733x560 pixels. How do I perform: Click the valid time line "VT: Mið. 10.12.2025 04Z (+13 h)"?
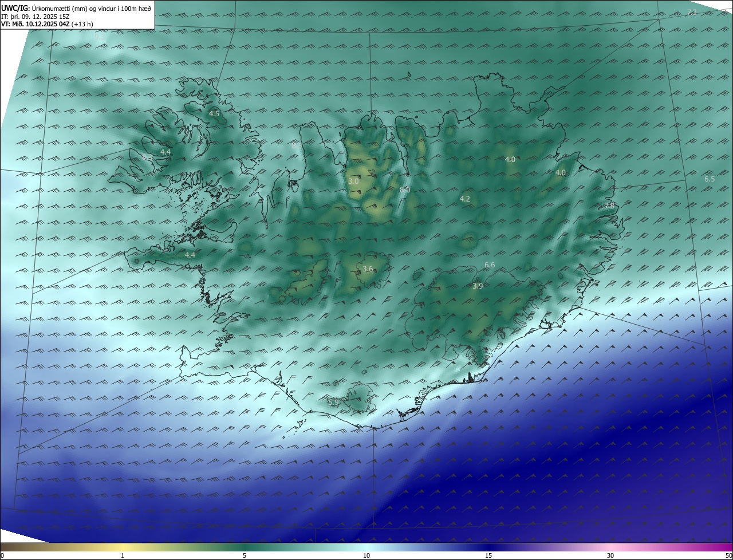pos(47,24)
